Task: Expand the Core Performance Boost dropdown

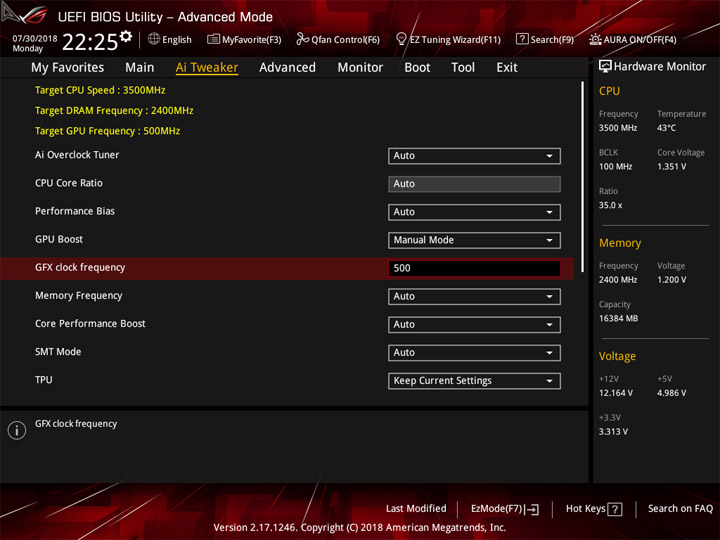Action: (x=474, y=325)
